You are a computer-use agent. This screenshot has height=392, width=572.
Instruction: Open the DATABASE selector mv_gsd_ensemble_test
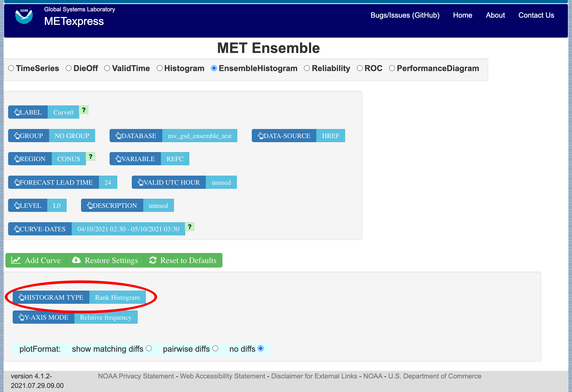point(173,136)
